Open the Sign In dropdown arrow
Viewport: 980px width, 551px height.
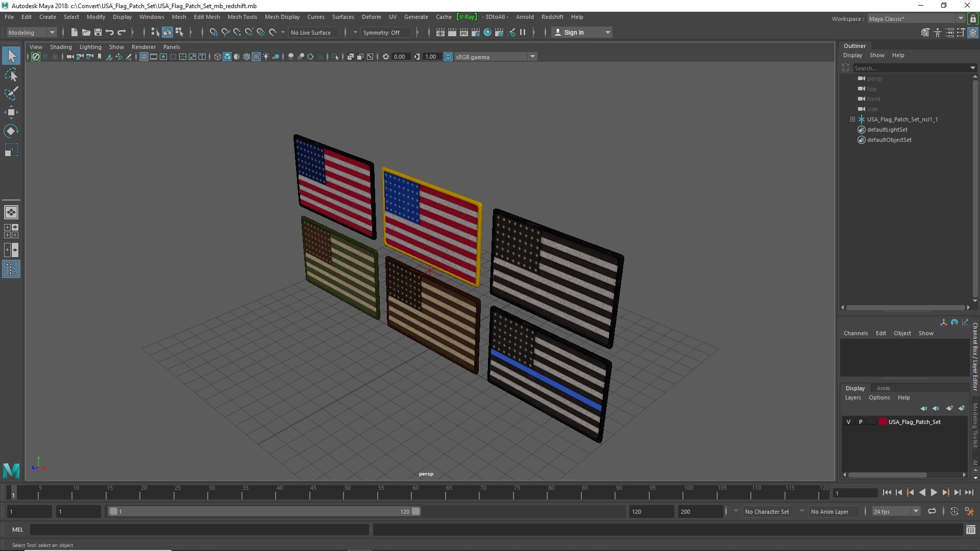[608, 32]
